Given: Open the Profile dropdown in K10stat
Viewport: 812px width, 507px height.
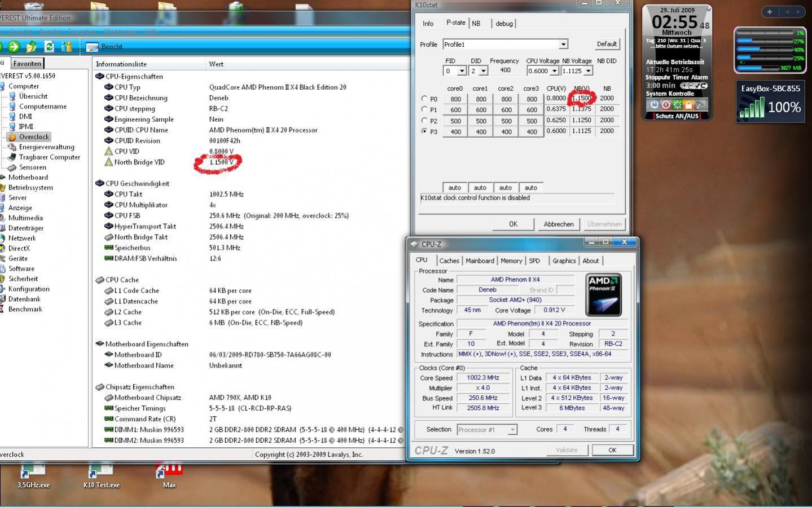Looking at the screenshot, I should pos(563,45).
